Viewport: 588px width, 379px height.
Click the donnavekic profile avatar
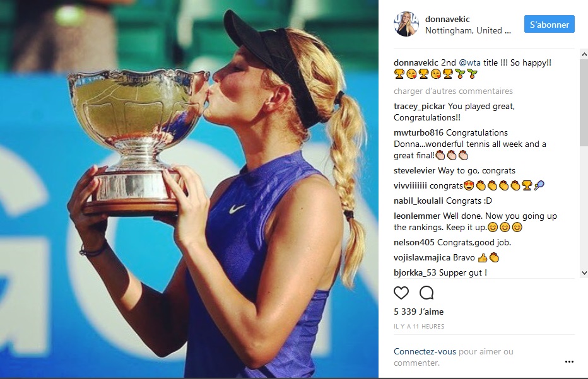406,25
